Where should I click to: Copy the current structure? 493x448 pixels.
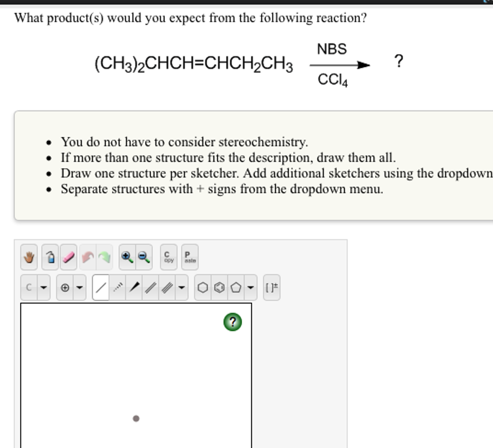[x=168, y=257]
